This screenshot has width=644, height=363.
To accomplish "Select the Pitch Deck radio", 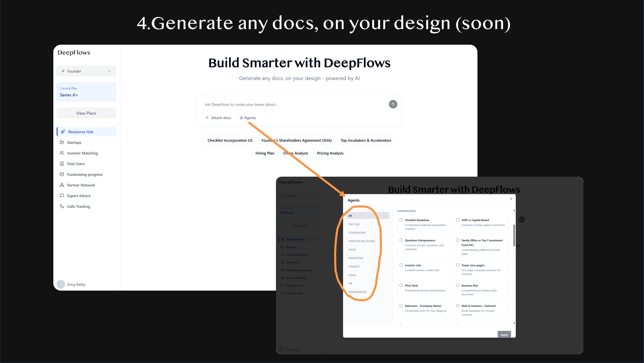I will pyautogui.click(x=401, y=285).
